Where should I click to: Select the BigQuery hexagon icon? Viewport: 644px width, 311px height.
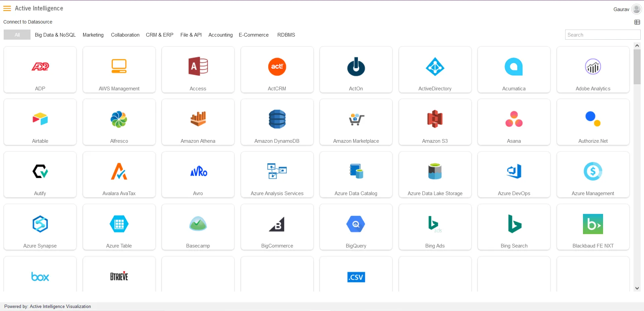click(356, 224)
